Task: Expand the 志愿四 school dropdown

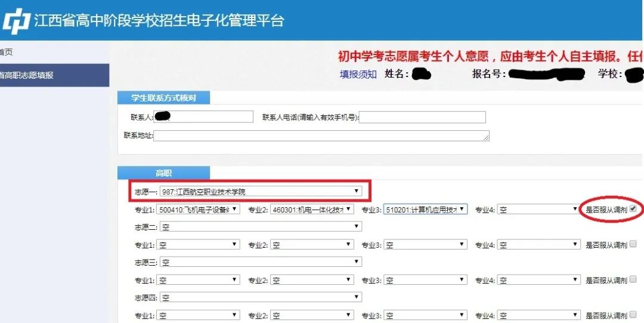Action: tap(261, 297)
